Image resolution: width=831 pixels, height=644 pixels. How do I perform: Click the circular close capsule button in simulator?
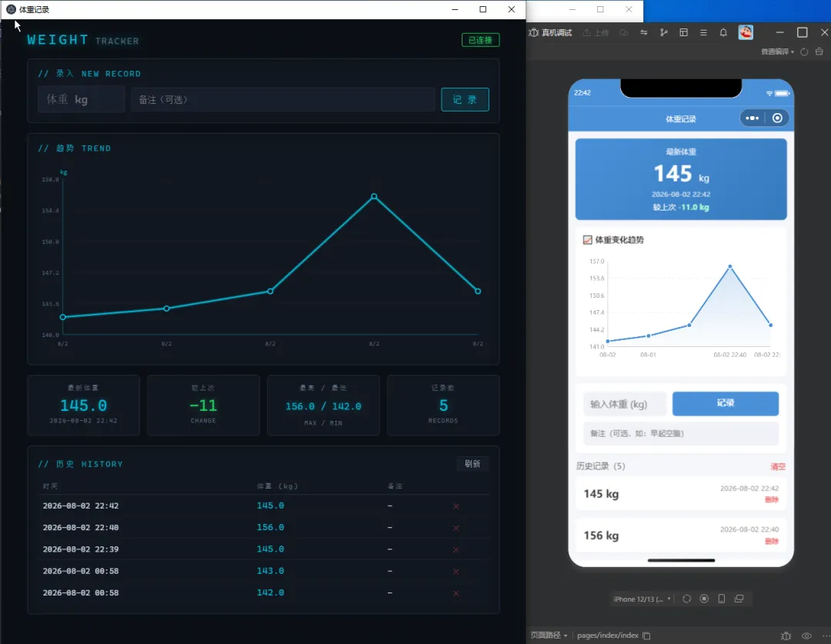(777, 118)
